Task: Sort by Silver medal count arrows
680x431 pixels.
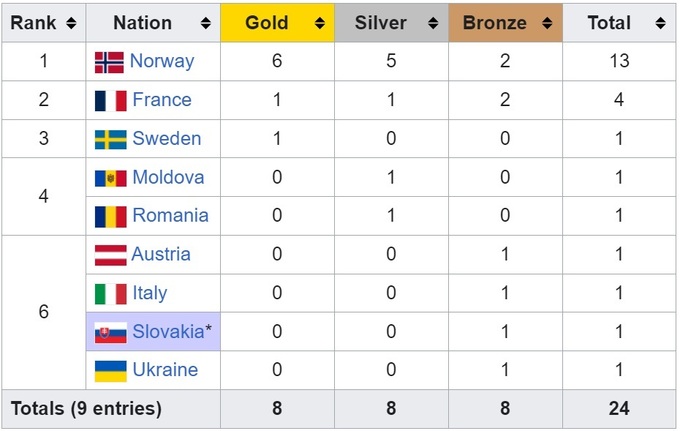Action: pyautogui.click(x=434, y=23)
